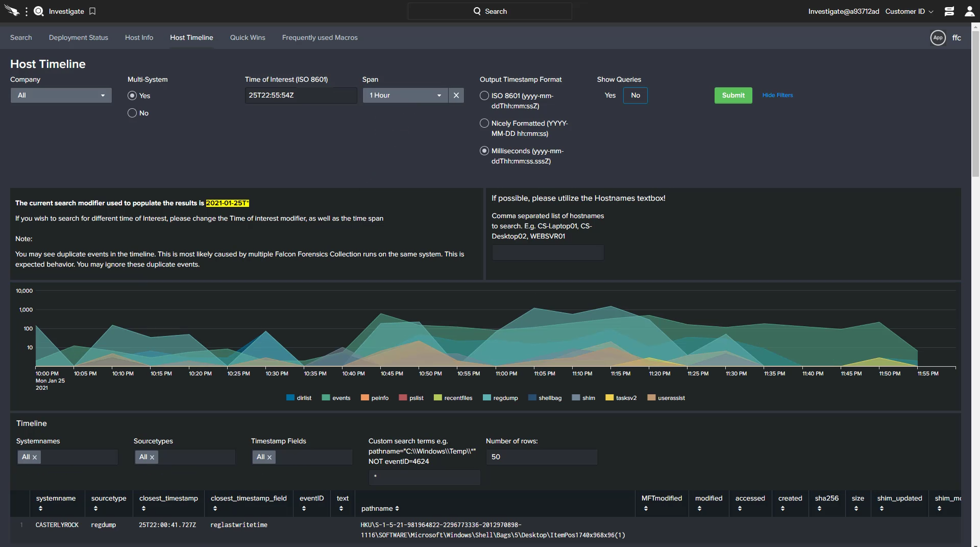
Task: Click the CrowdStrike falcon logo icon
Action: click(x=12, y=11)
